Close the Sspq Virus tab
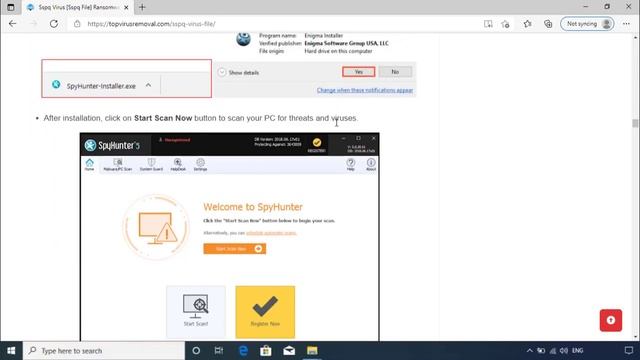Screen dimensions: 640x360 (126, 7)
